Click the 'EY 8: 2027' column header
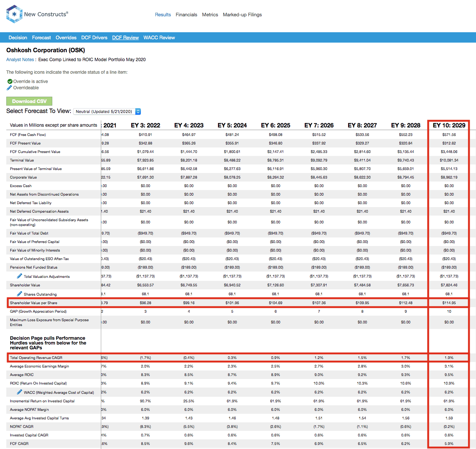 click(362, 125)
